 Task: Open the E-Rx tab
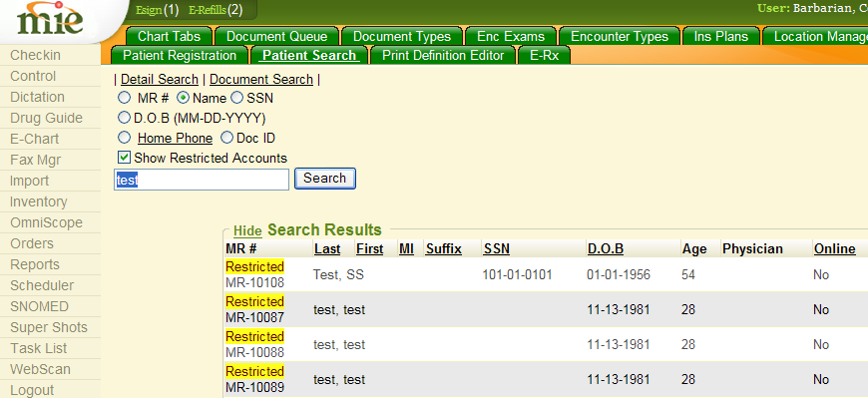click(544, 55)
